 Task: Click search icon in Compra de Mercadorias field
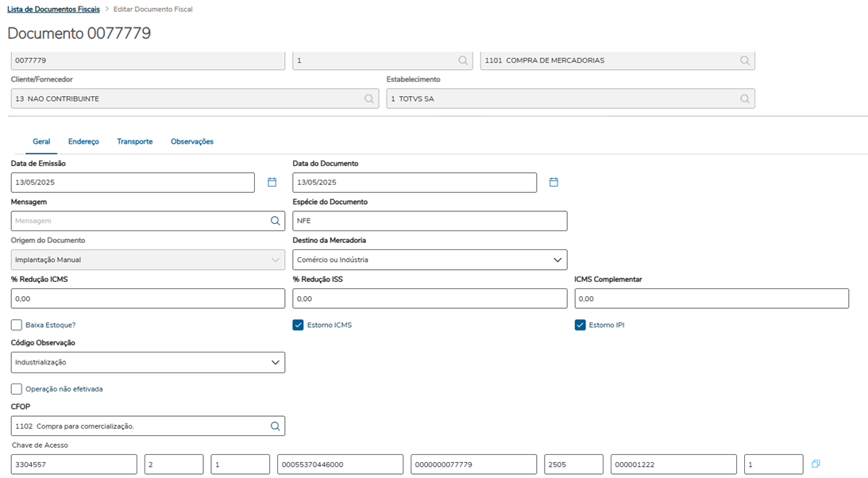pyautogui.click(x=745, y=60)
